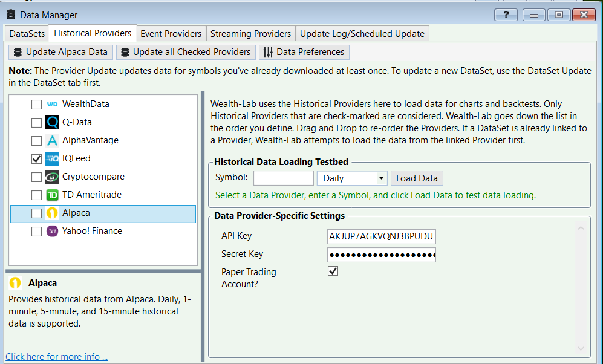
Task: Switch to the DataSets tab
Action: coord(27,34)
